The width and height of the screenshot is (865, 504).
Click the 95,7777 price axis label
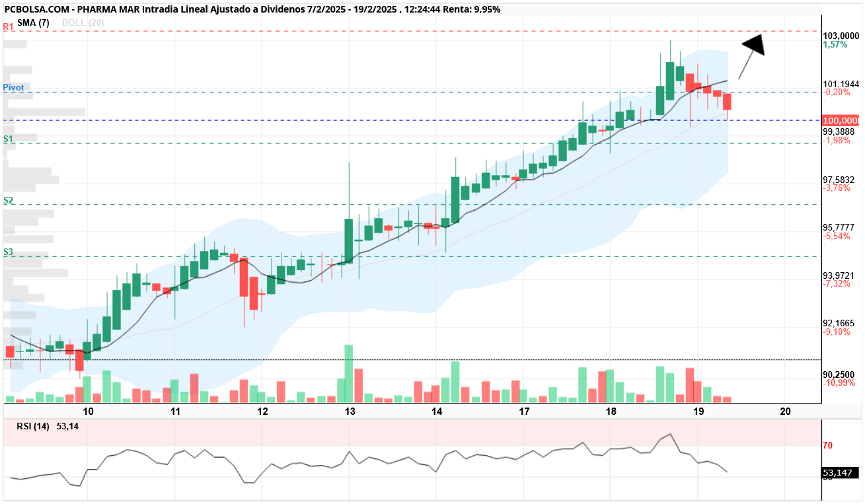pyautogui.click(x=839, y=227)
